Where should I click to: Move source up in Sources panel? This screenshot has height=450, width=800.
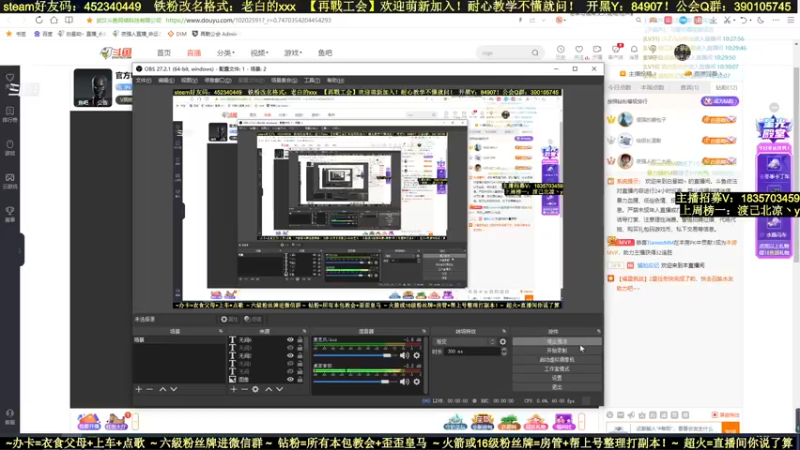point(268,389)
